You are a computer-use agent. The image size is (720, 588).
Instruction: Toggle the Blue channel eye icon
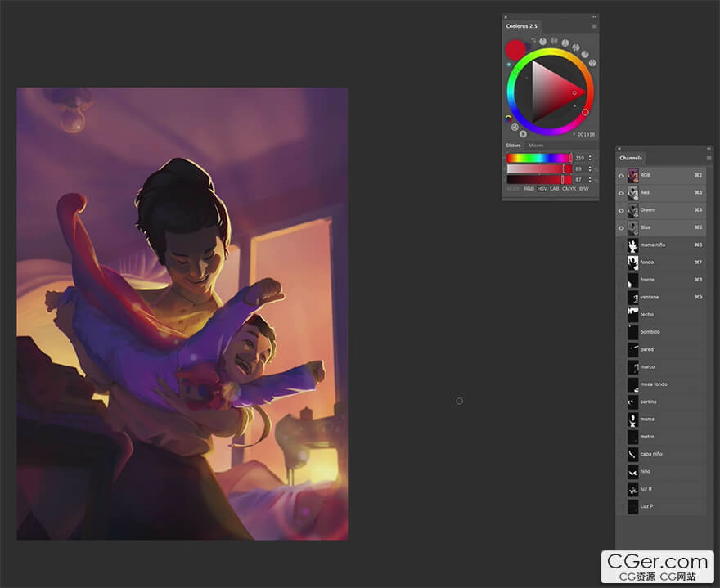(x=621, y=227)
